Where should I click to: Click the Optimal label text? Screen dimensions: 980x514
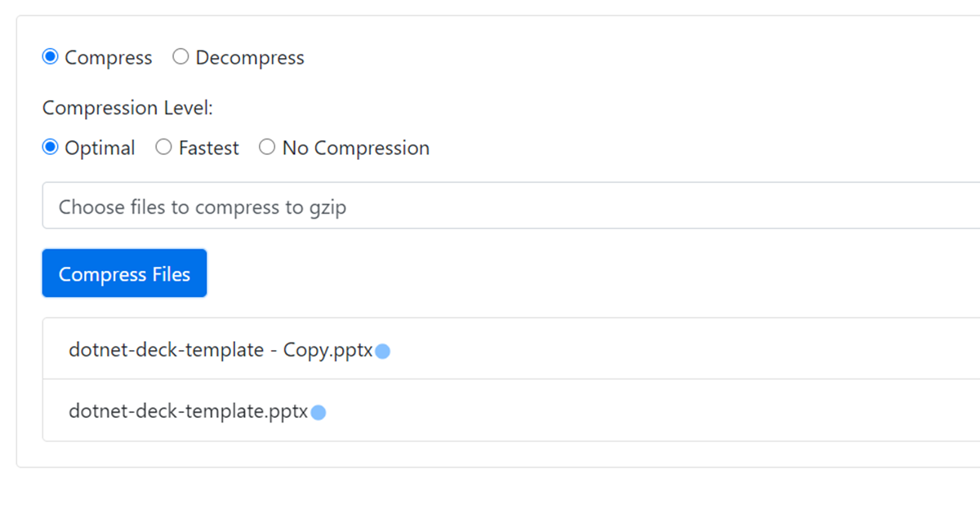pos(100,147)
